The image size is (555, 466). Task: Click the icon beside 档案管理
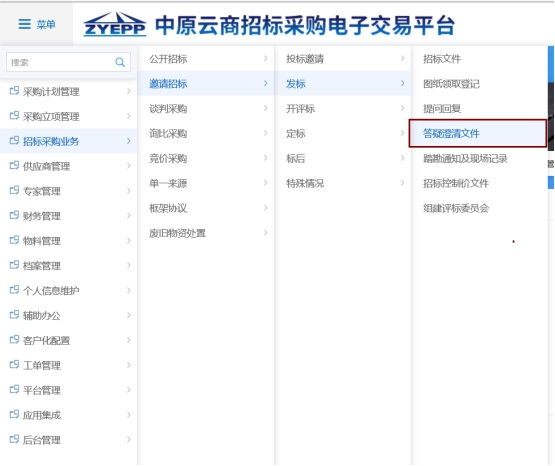click(14, 265)
